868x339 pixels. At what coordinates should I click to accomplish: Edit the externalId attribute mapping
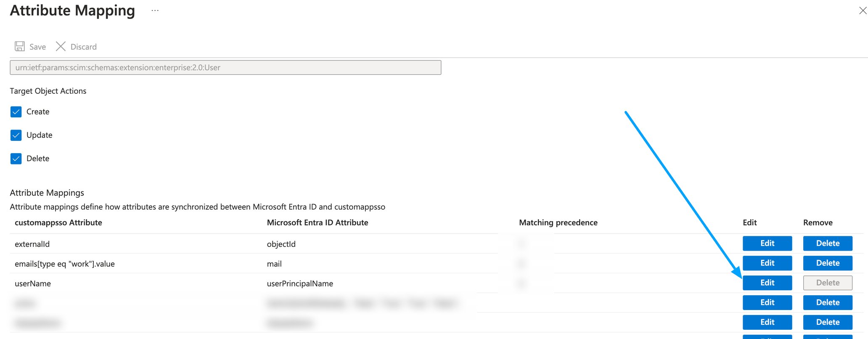tap(767, 243)
